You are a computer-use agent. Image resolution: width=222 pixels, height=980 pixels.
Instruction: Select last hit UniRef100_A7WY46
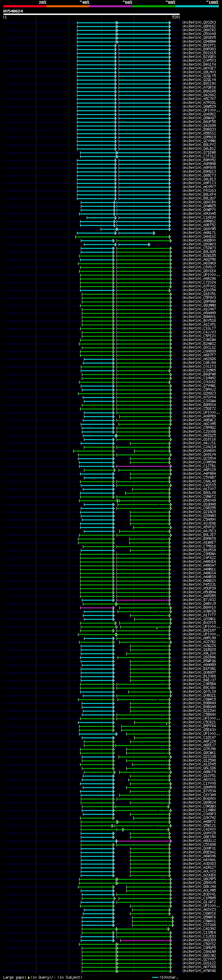point(199,971)
